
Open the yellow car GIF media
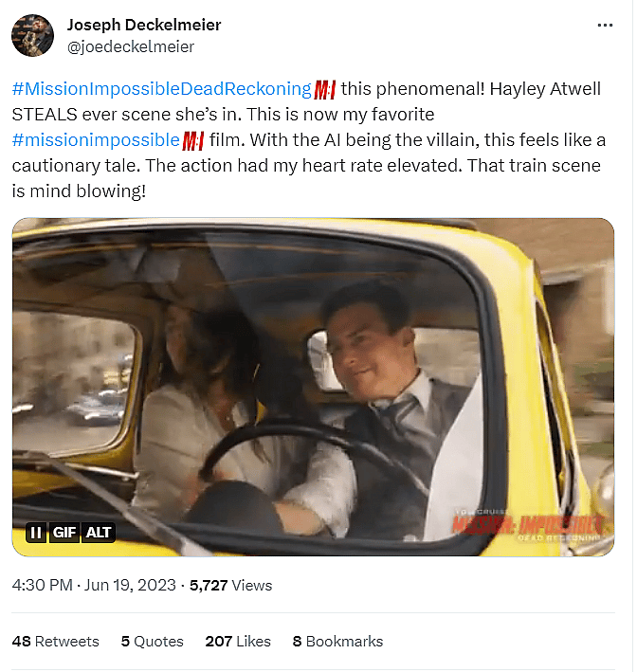(x=313, y=379)
